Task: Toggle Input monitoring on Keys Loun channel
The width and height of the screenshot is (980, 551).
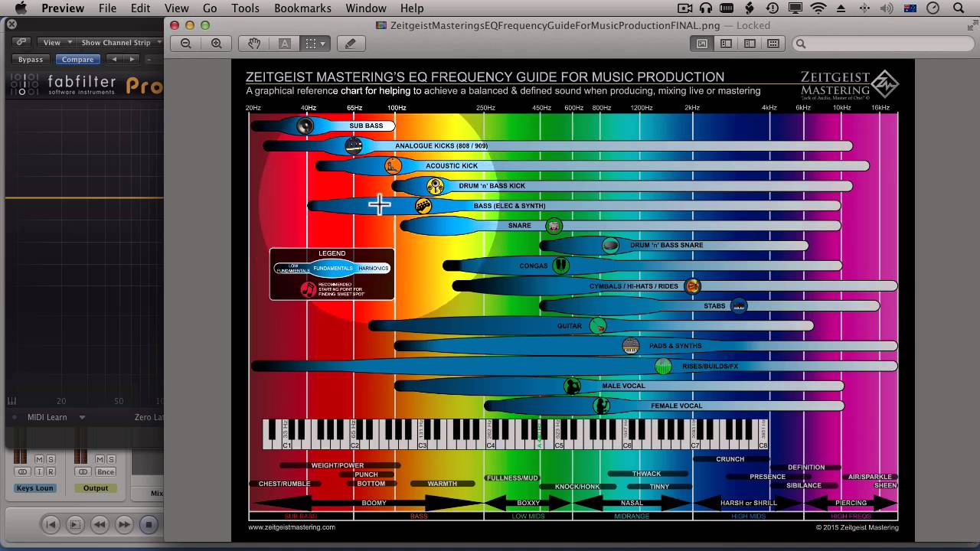Action: point(38,471)
